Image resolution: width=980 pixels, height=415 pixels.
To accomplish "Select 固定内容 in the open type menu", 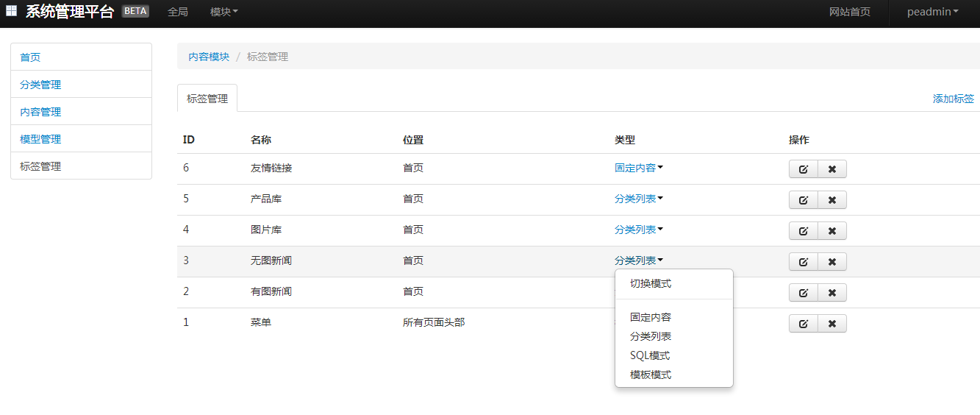I will (x=651, y=317).
